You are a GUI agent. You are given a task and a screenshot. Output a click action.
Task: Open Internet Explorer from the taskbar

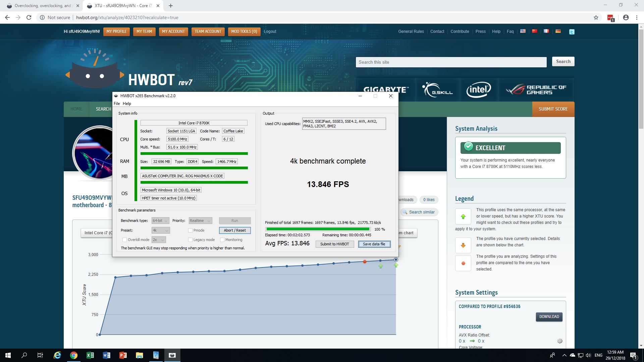pos(57,355)
